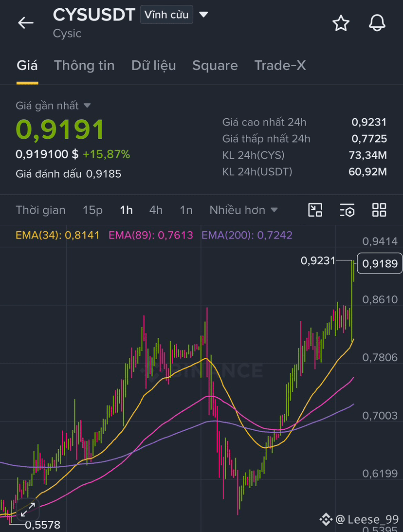Tap the 24h low value 0,7725

point(369,138)
